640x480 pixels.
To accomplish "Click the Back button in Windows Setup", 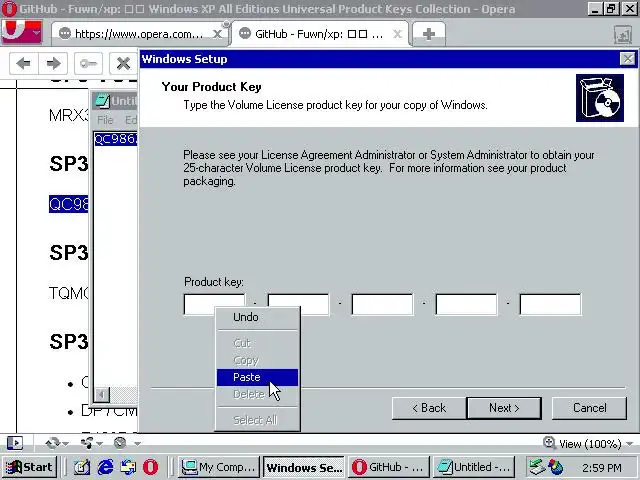I will 429,408.
